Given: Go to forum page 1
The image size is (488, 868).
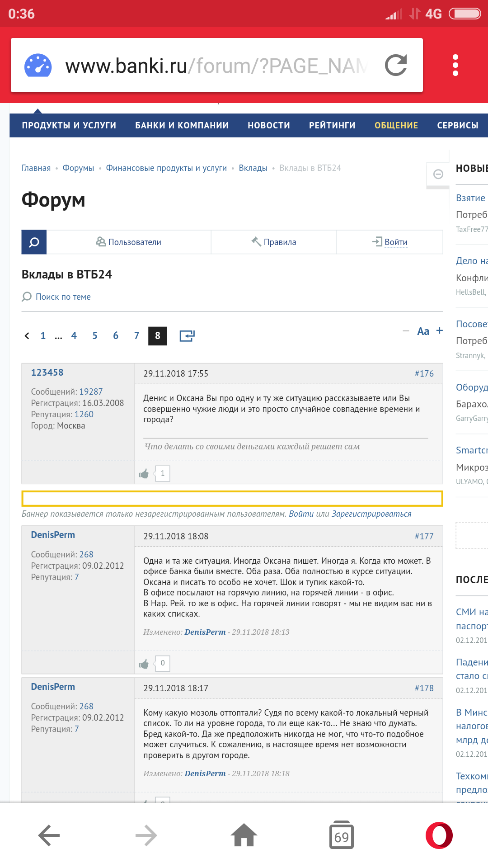Looking at the screenshot, I should pyautogui.click(x=43, y=335).
